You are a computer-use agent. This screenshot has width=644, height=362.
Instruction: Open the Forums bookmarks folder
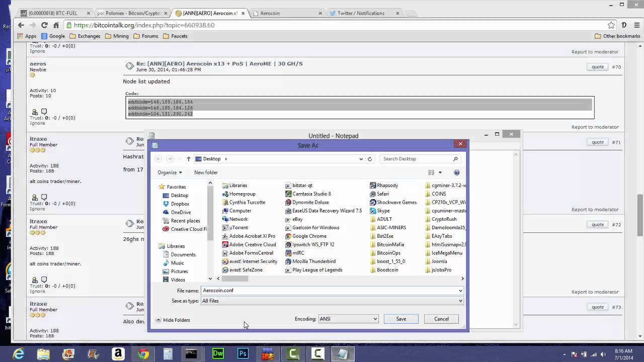pos(146,36)
